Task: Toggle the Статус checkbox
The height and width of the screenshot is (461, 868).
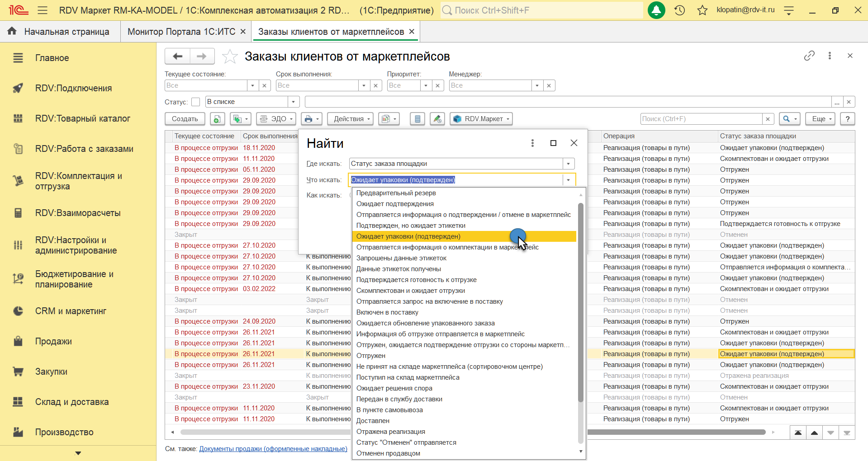Action: pos(195,102)
